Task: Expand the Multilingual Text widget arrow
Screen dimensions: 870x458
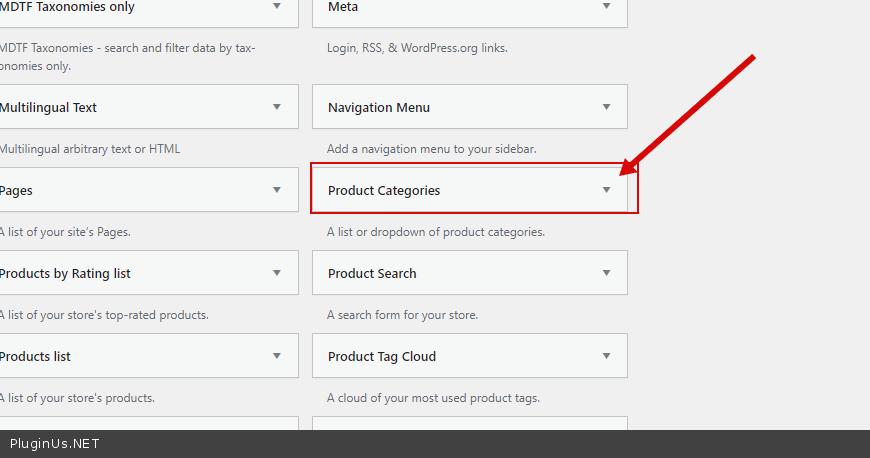Action: [x=277, y=107]
